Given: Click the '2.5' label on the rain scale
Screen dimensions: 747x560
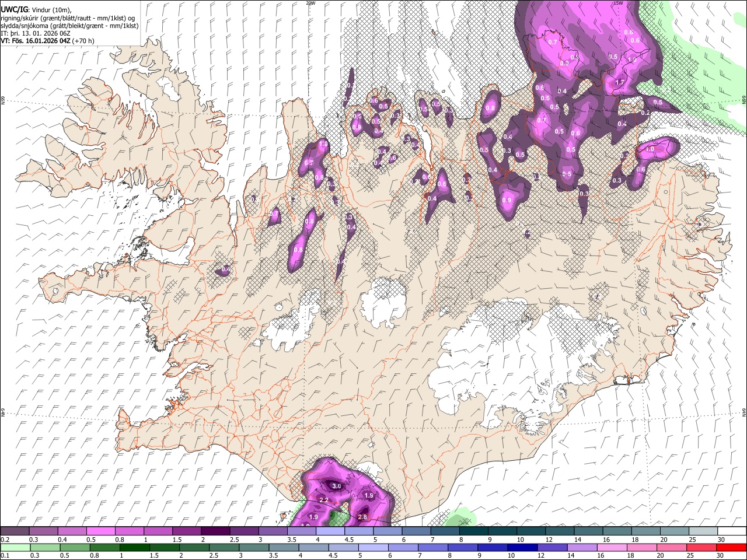Looking at the screenshot, I should 214,556.
